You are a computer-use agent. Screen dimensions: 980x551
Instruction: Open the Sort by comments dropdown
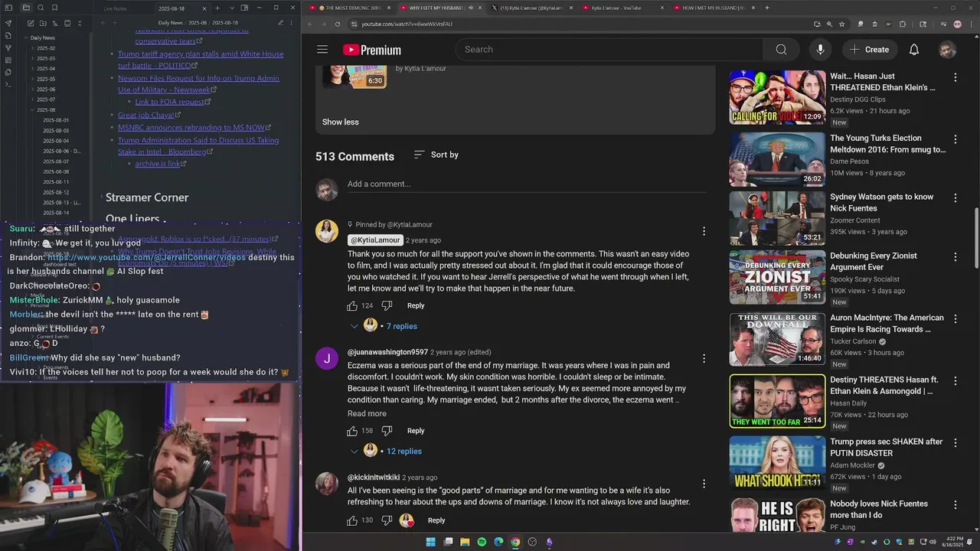[x=436, y=155]
